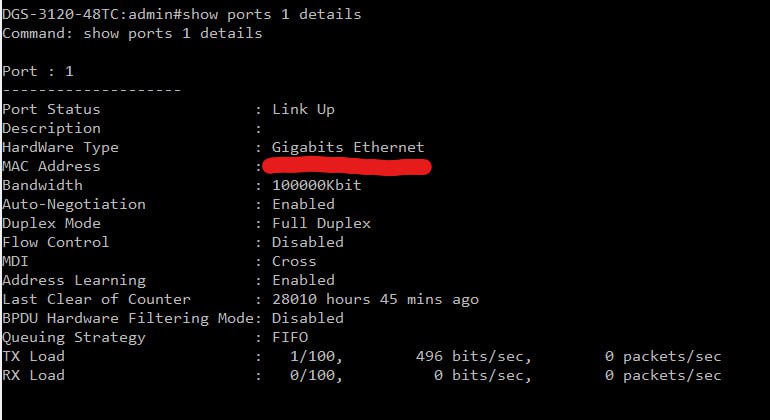Click the dashed separator line under Port
Image resolution: width=770 pixels, height=420 pixels.
pyautogui.click(x=92, y=90)
